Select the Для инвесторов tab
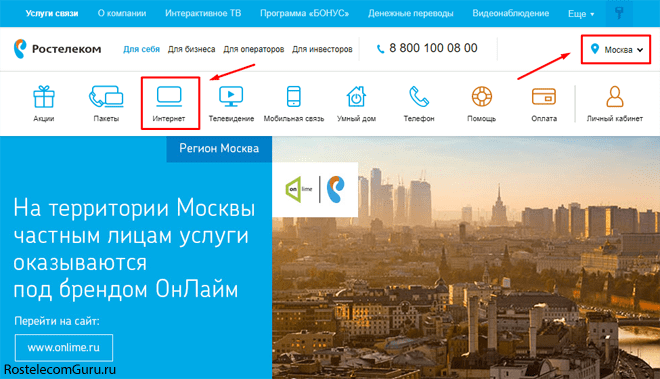The image size is (660, 379). tap(322, 49)
